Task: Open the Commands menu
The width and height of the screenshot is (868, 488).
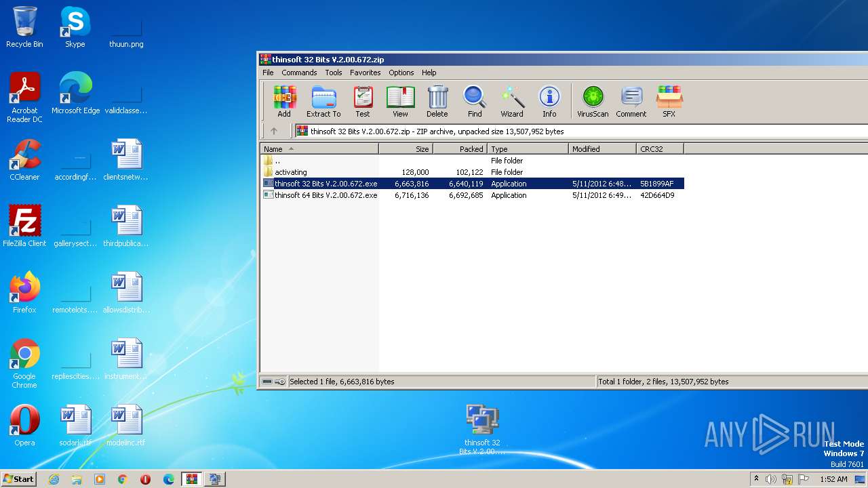Action: point(299,73)
